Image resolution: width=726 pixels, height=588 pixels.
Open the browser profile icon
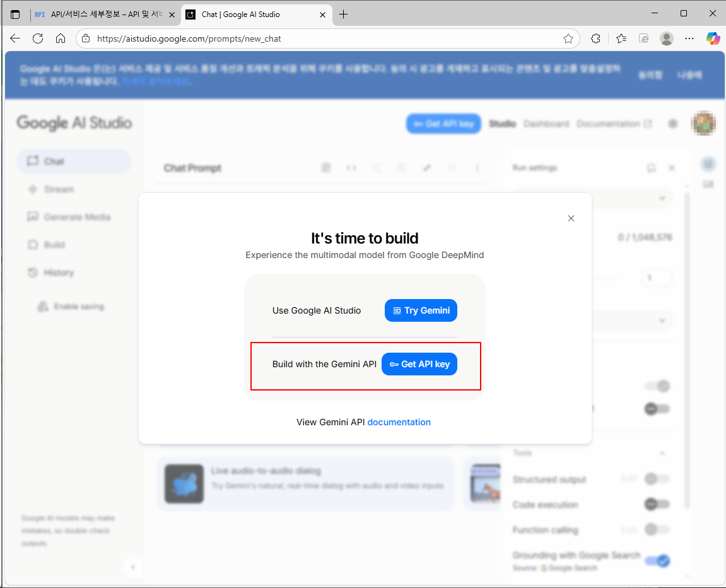click(667, 38)
